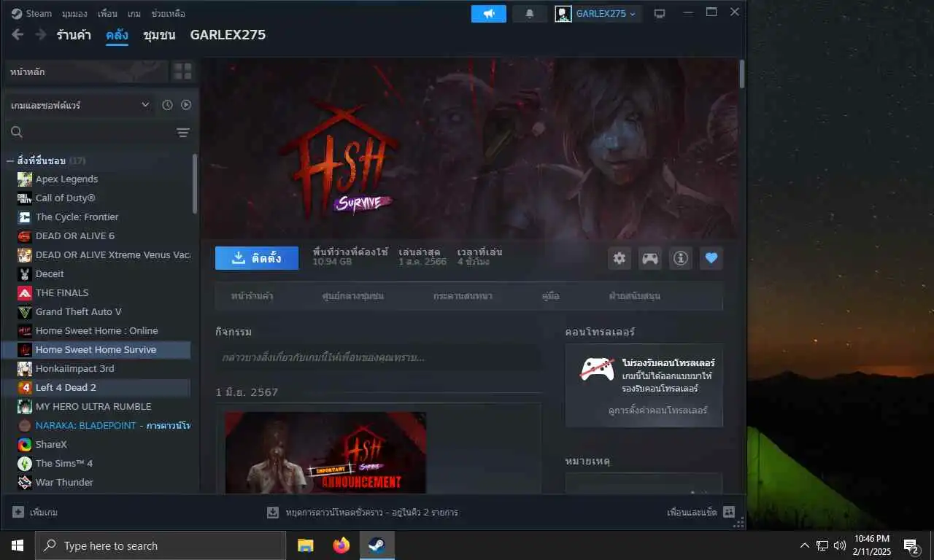The width and height of the screenshot is (934, 560).
Task: Open game settings gear icon
Action: [620, 258]
